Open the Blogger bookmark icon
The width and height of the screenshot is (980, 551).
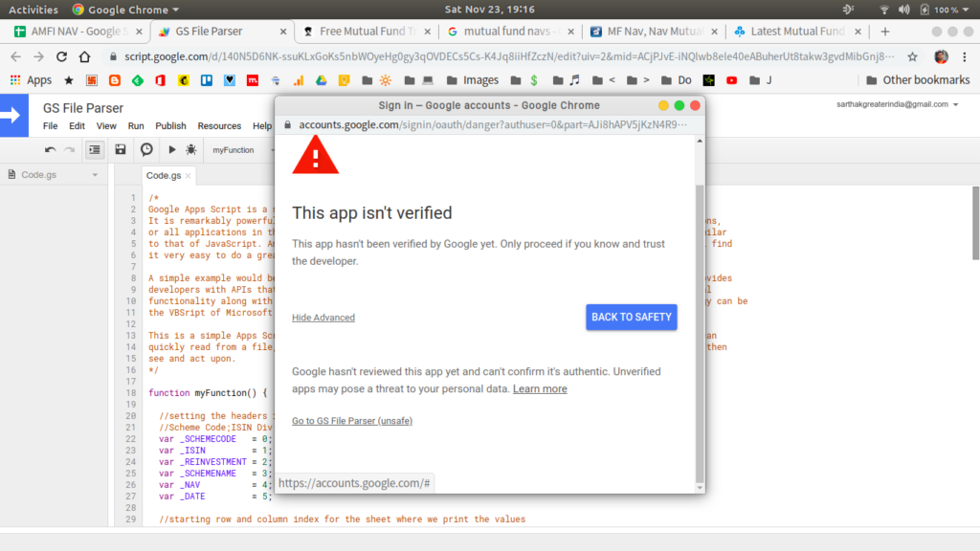[x=115, y=80]
